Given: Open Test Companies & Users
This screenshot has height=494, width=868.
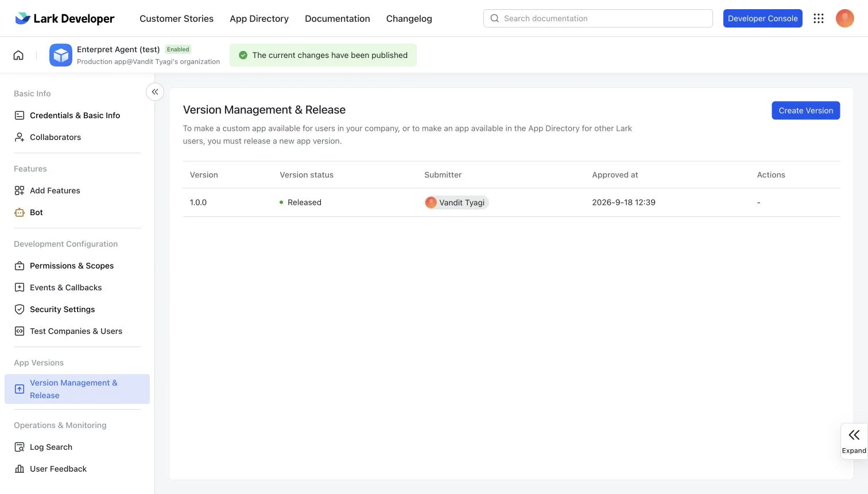Looking at the screenshot, I should [x=77, y=331].
